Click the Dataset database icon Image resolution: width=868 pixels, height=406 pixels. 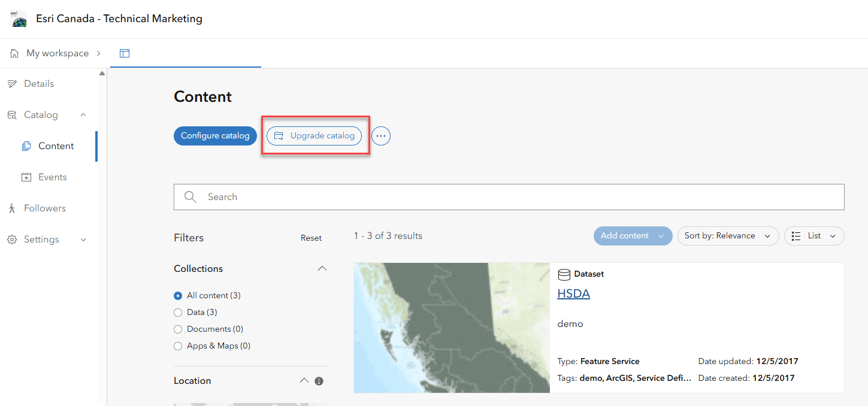tap(564, 274)
